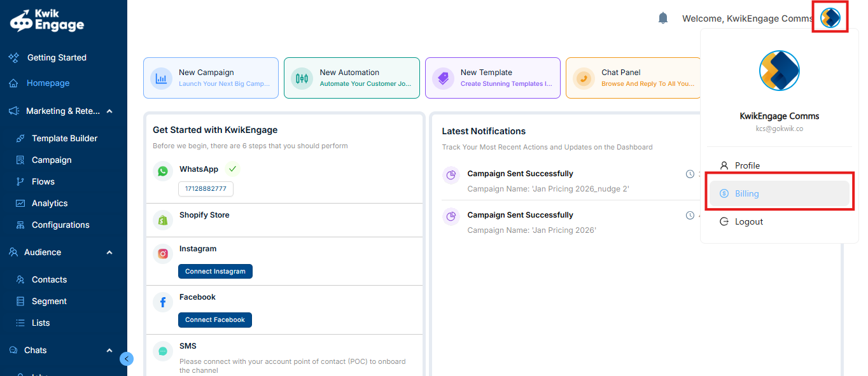Click the Homepage house icon
Image resolution: width=868 pixels, height=376 pixels.
[x=14, y=83]
